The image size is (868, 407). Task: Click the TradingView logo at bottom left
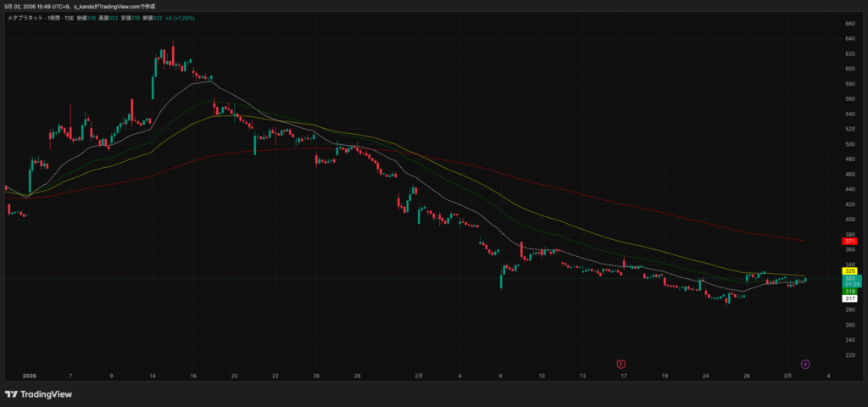[38, 394]
